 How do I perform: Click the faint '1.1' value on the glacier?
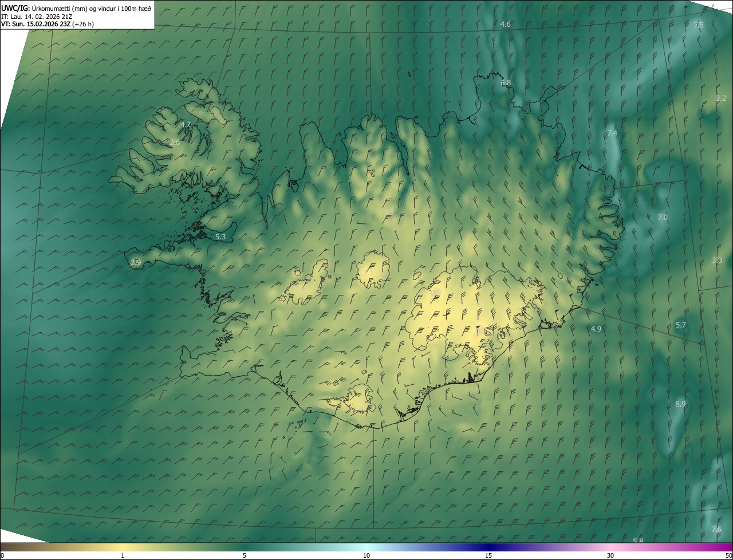point(368,274)
